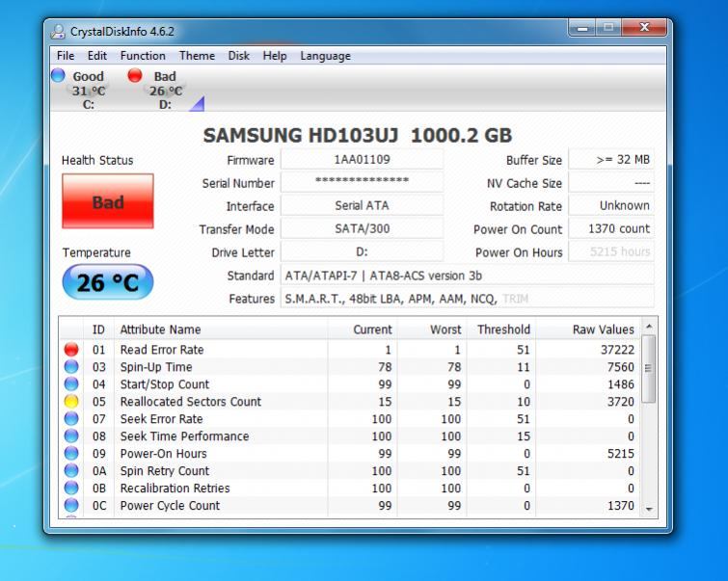
Task: Click the 26 °C temperature button
Action: 108,282
